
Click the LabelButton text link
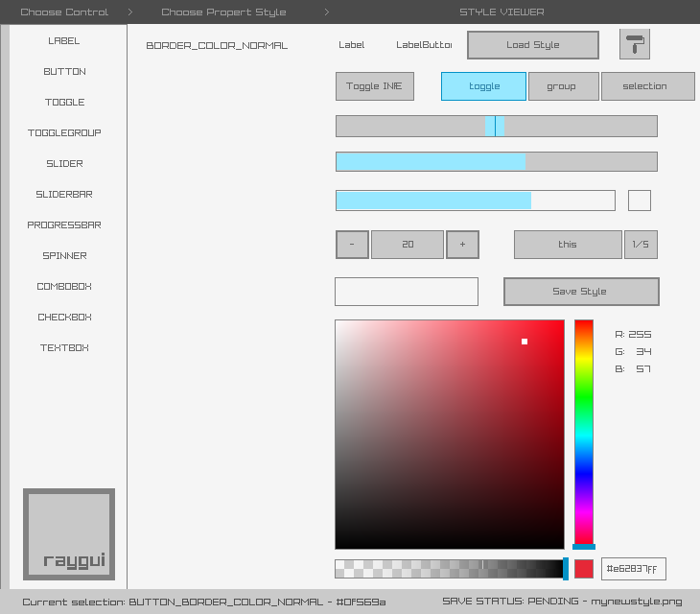(x=424, y=45)
